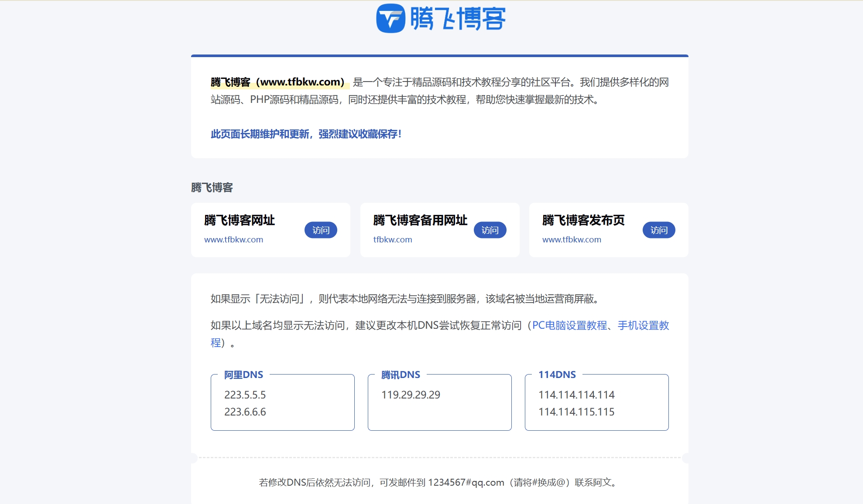The width and height of the screenshot is (863, 504).
Task: Open the 手机设置教程 link
Action: pos(644,326)
